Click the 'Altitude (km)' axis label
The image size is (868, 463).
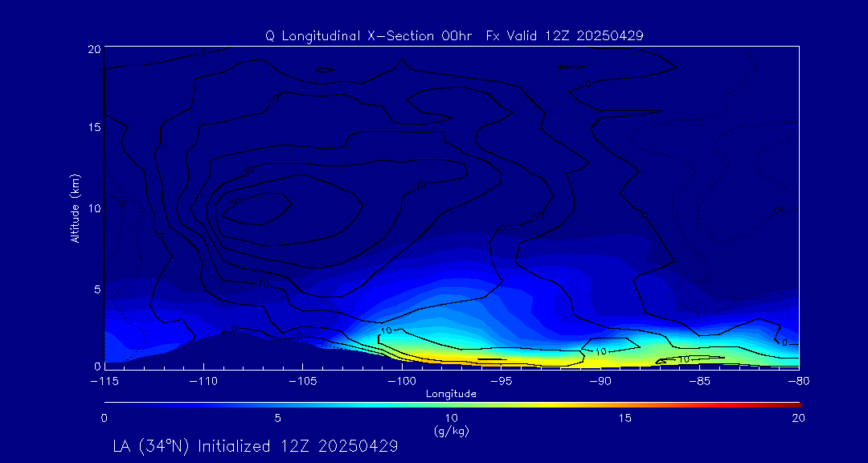[74, 207]
